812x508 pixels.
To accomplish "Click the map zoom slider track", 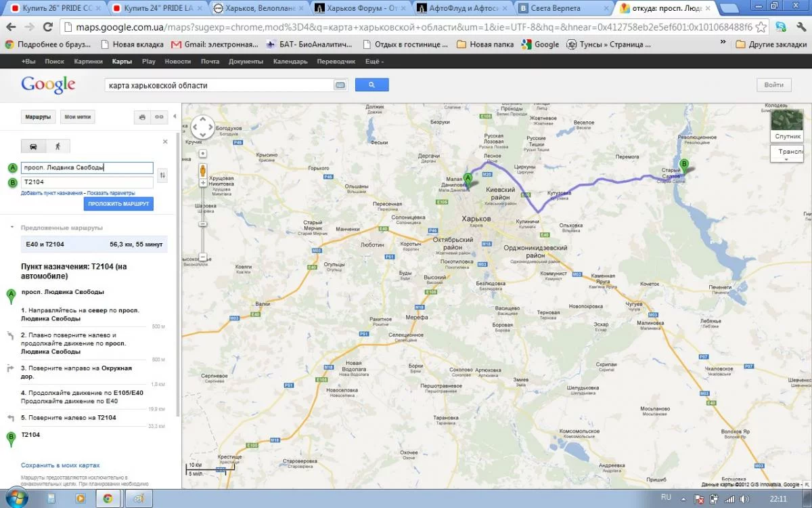I will (203, 220).
